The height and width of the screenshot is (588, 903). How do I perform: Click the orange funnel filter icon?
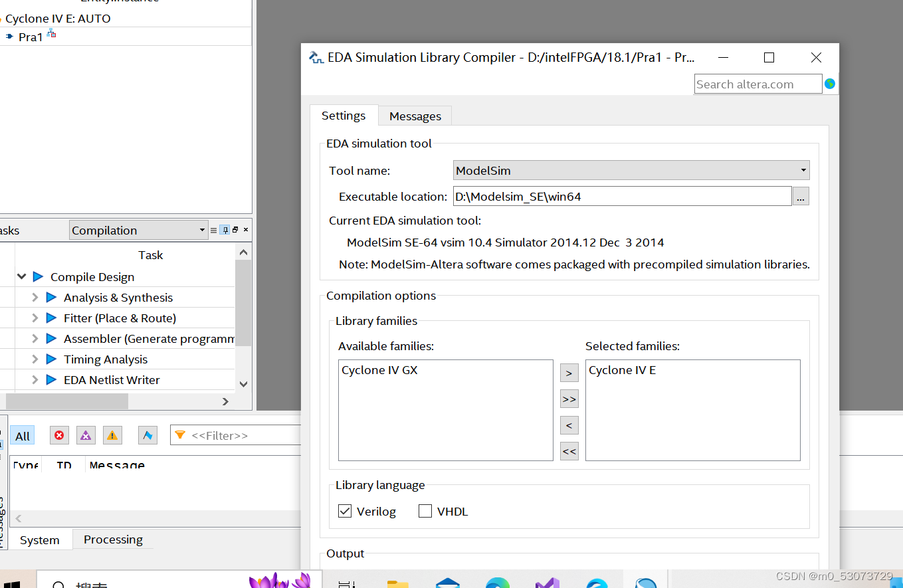click(179, 435)
